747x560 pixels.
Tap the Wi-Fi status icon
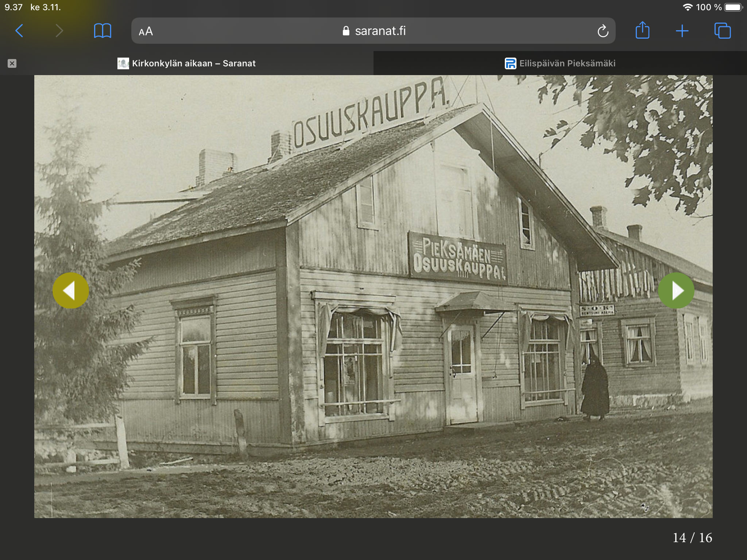click(687, 7)
